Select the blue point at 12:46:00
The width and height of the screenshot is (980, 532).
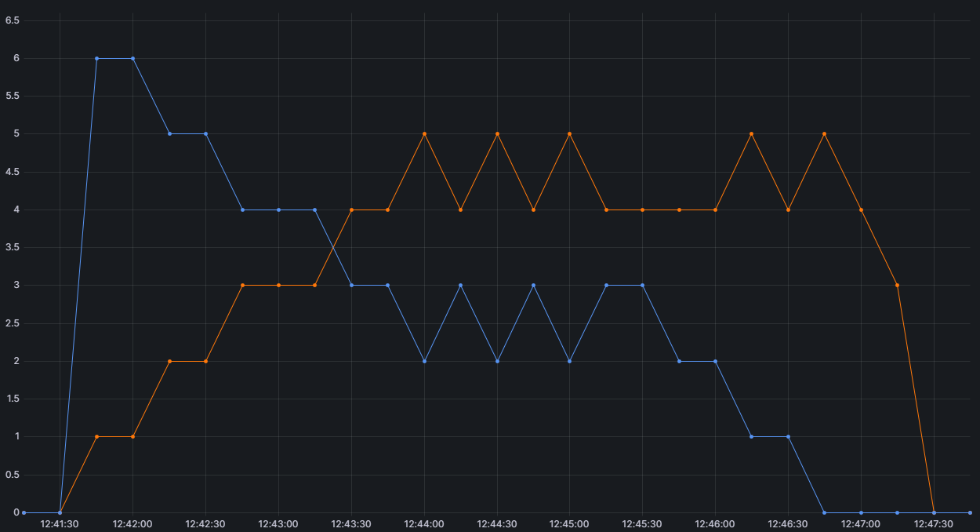tap(715, 361)
